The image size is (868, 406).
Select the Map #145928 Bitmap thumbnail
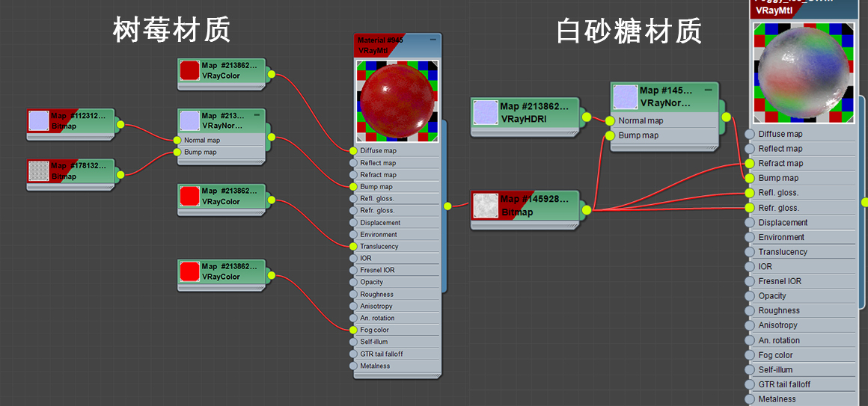coord(485,206)
